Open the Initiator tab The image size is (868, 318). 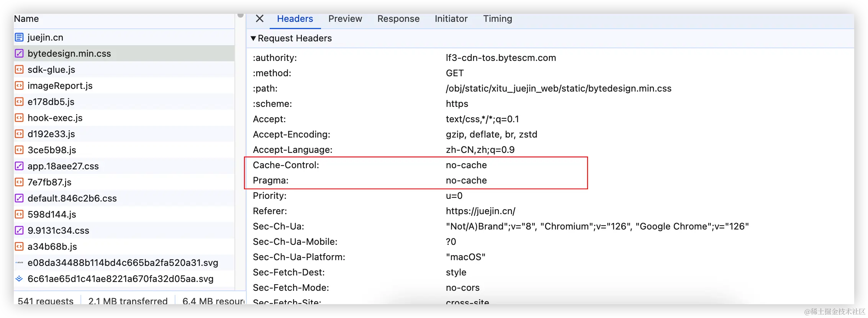click(x=451, y=19)
